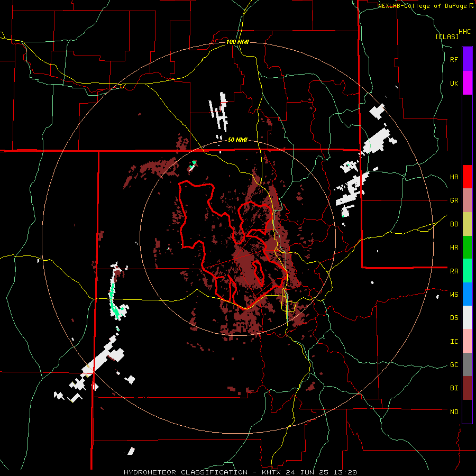Click the KMTX station identifier in the footer
Viewport: 476px width, 476px height.
point(272,472)
